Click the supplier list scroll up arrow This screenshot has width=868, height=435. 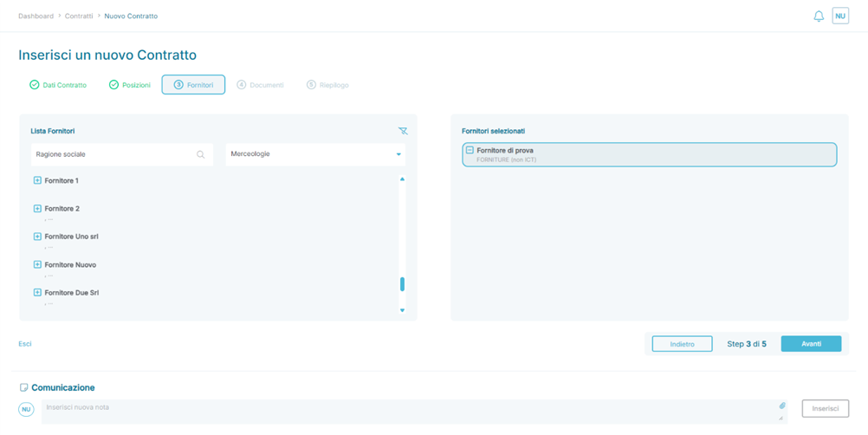403,179
